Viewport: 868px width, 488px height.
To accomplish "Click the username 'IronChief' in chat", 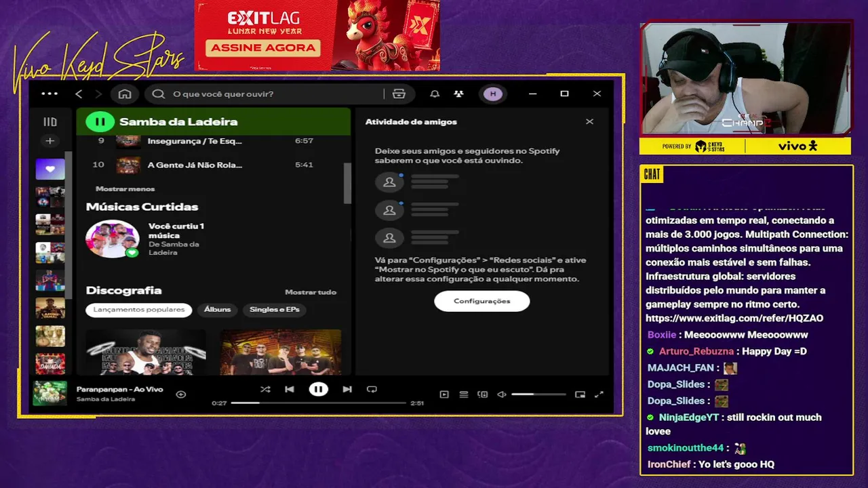I will pyautogui.click(x=669, y=464).
